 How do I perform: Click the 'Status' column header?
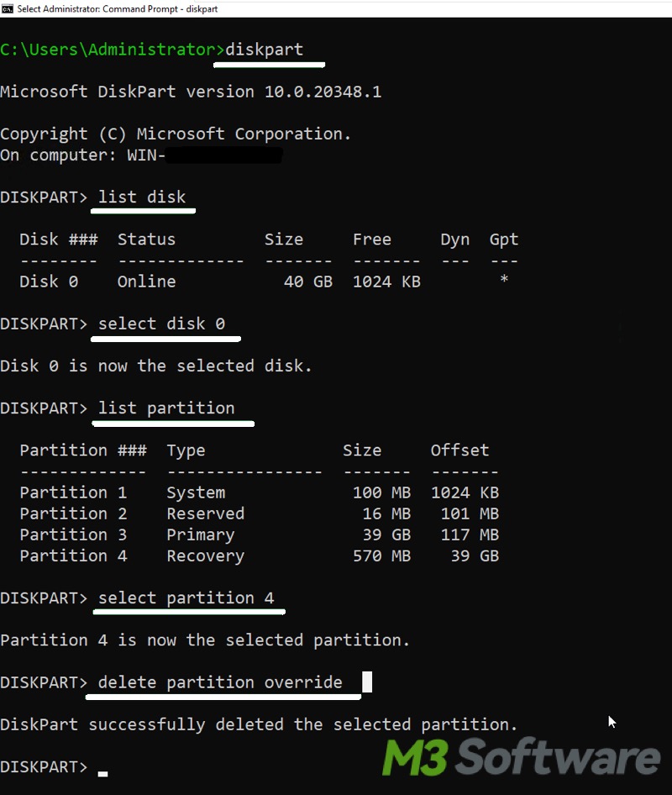[x=146, y=240]
